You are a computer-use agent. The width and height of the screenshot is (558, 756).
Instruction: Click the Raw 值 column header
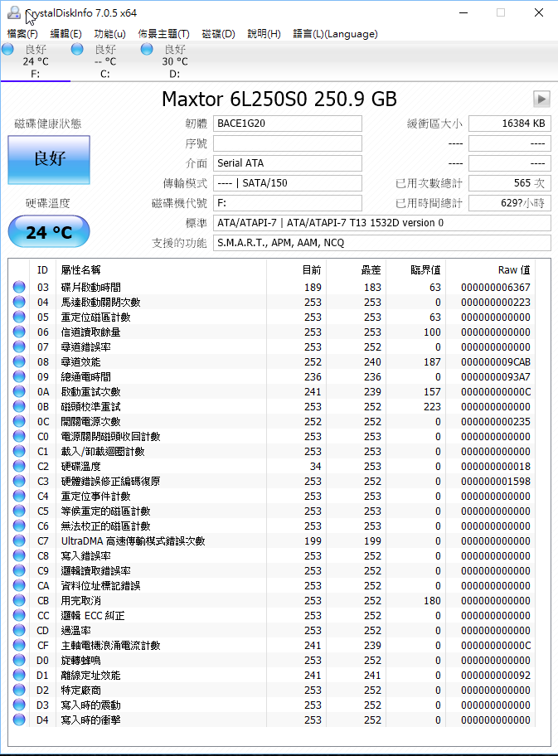[513, 269]
